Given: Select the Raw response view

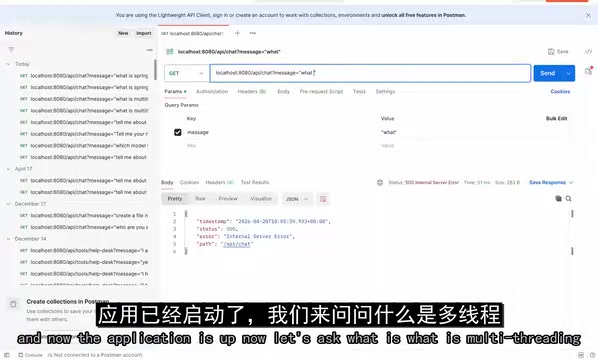Looking at the screenshot, I should 200,199.
